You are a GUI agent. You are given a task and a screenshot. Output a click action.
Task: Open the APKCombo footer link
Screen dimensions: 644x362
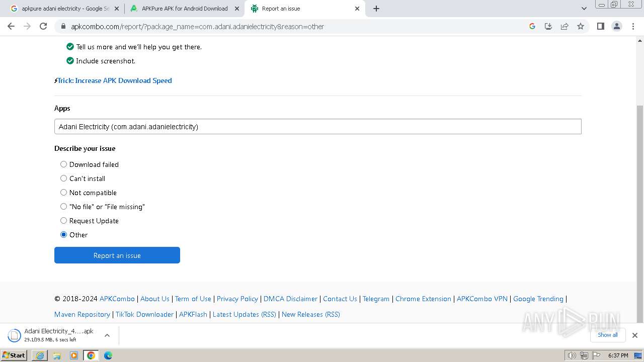[x=117, y=299]
